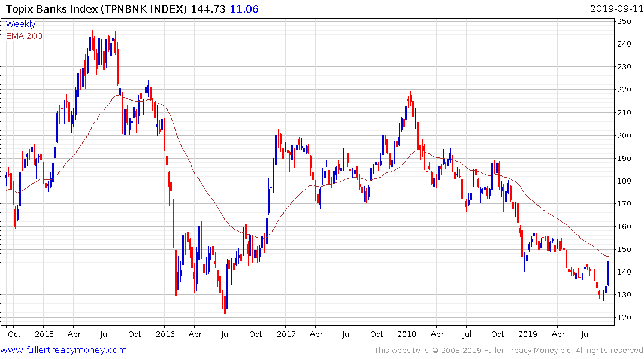Click the y-axis label '130'
This screenshot has width=644, height=359.
624,294
